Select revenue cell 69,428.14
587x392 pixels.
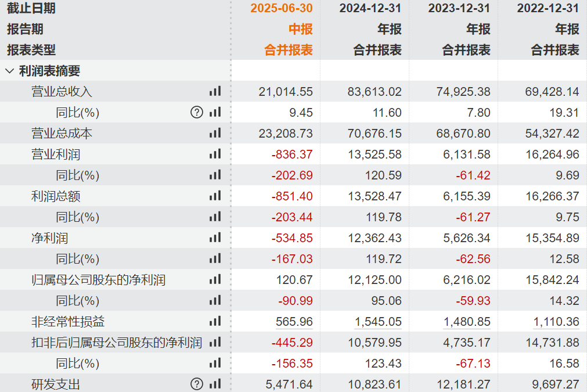tap(552, 92)
